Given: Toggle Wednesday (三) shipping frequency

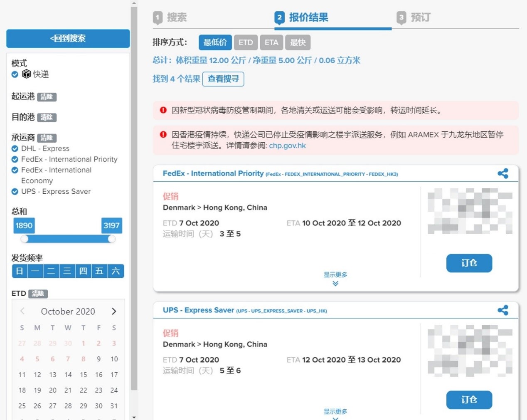Looking at the screenshot, I should coord(67,271).
